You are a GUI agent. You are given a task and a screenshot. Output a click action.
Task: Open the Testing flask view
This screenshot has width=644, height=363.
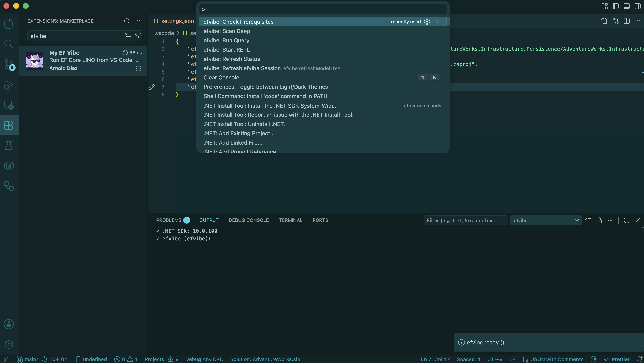(9, 145)
